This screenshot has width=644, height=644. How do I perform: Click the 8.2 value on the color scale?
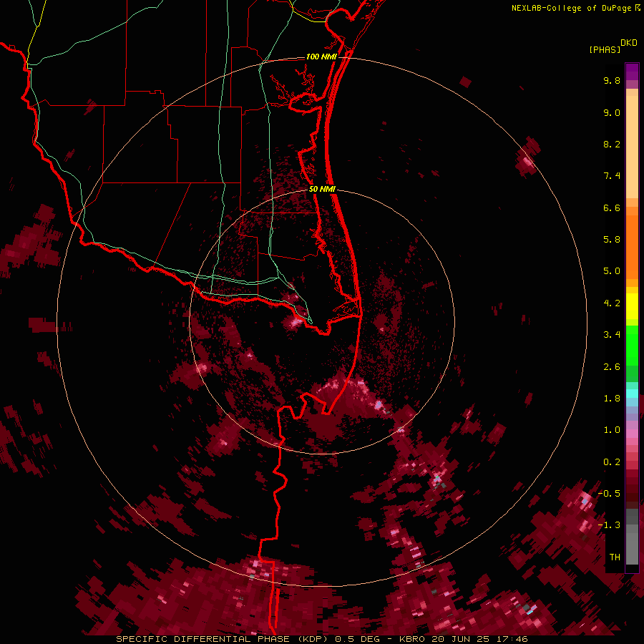point(612,144)
